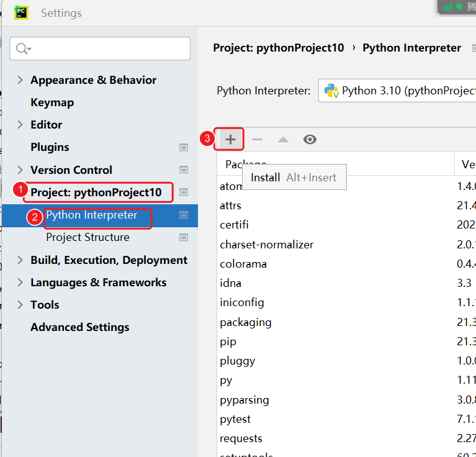Open the Plugins settings
476x457 pixels.
click(50, 147)
